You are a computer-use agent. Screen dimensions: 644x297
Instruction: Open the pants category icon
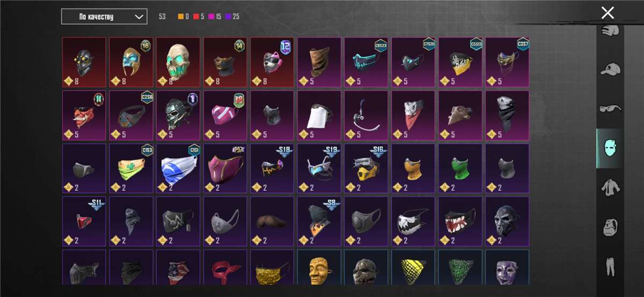[610, 265]
